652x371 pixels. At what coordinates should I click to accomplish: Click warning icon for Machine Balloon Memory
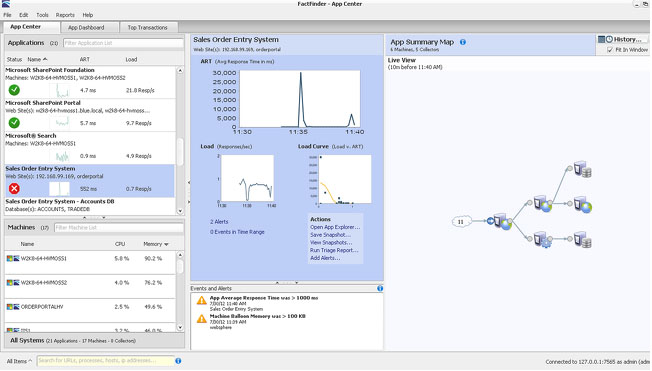point(202,319)
